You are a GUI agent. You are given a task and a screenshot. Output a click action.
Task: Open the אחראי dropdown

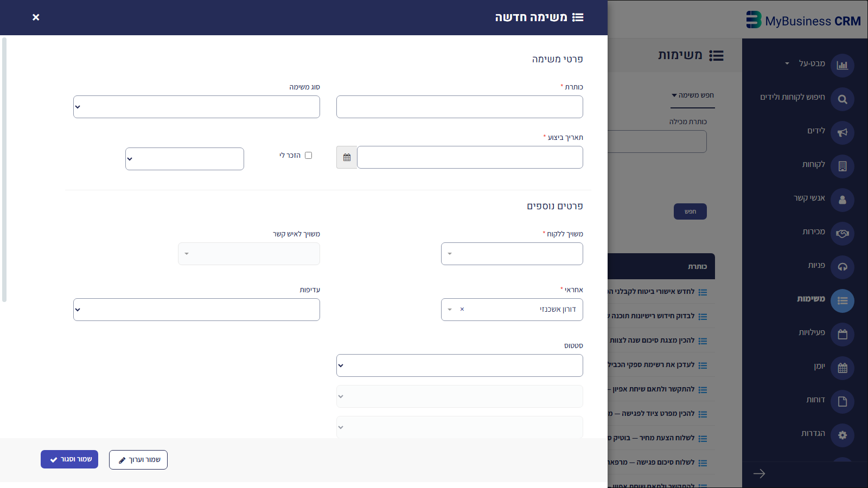512,310
